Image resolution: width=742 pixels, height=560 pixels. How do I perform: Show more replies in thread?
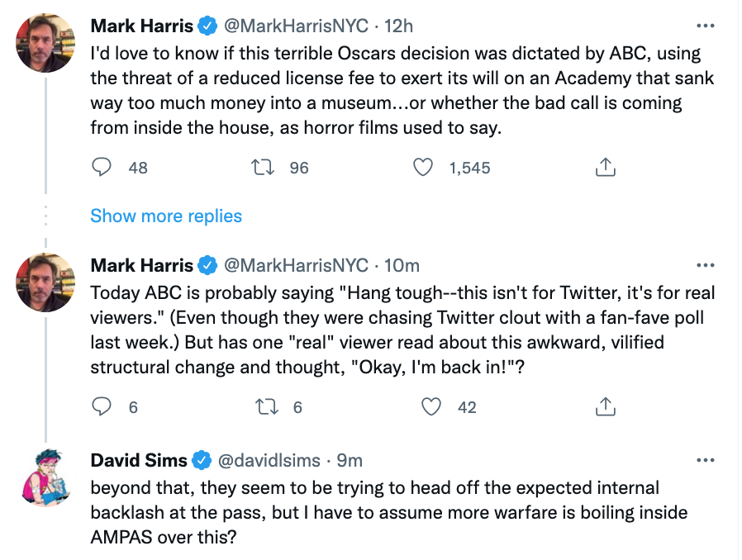pos(166,216)
